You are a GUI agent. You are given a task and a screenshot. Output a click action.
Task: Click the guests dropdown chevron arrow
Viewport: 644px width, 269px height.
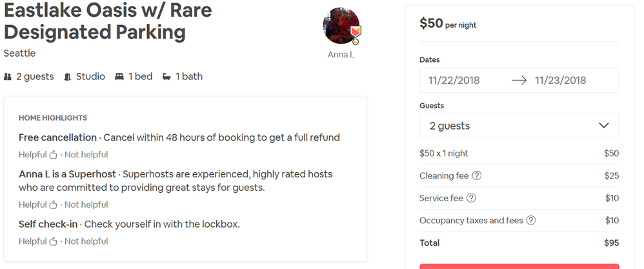(x=604, y=125)
